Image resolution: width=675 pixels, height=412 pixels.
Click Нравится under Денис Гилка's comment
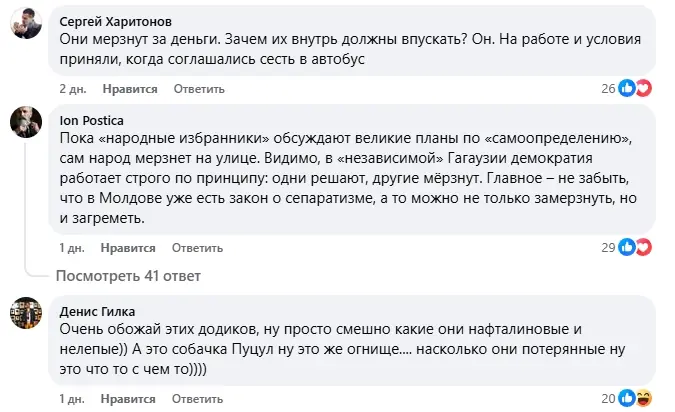point(128,399)
